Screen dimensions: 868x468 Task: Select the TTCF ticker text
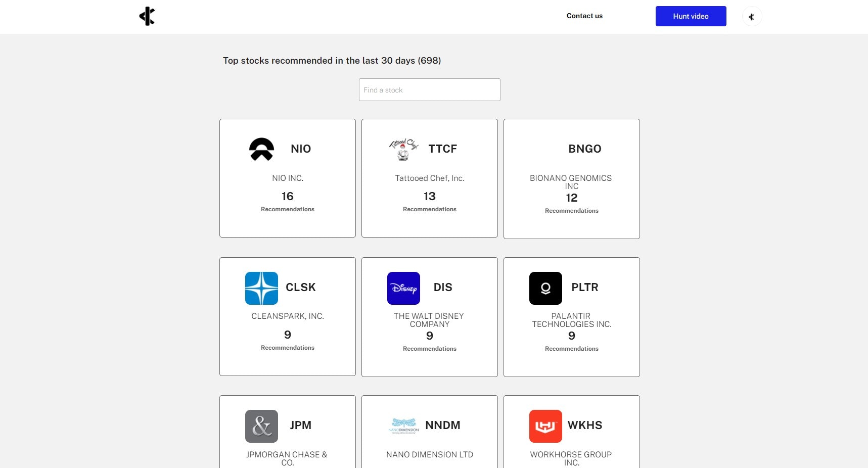(443, 149)
